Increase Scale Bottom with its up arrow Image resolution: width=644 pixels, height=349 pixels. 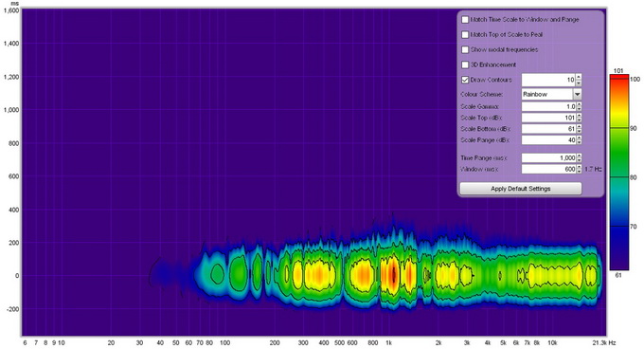coord(579,127)
